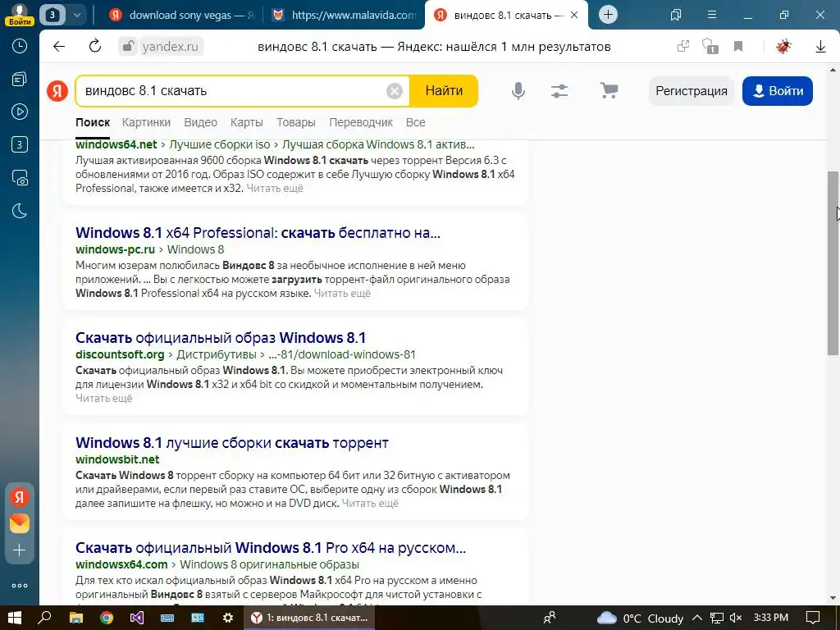Open the video play icon in sidebar
Image resolution: width=840 pixels, height=630 pixels.
[20, 112]
